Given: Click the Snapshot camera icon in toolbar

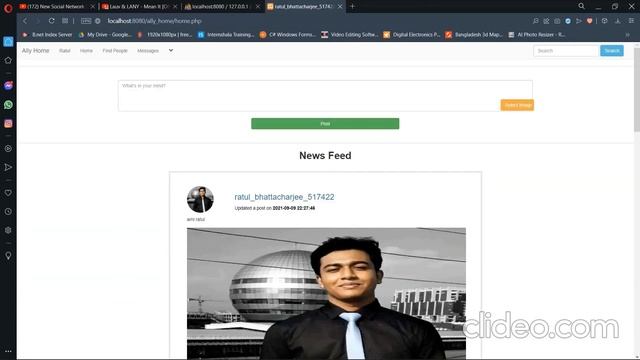Looking at the screenshot, I should pyautogui.click(x=557, y=21).
